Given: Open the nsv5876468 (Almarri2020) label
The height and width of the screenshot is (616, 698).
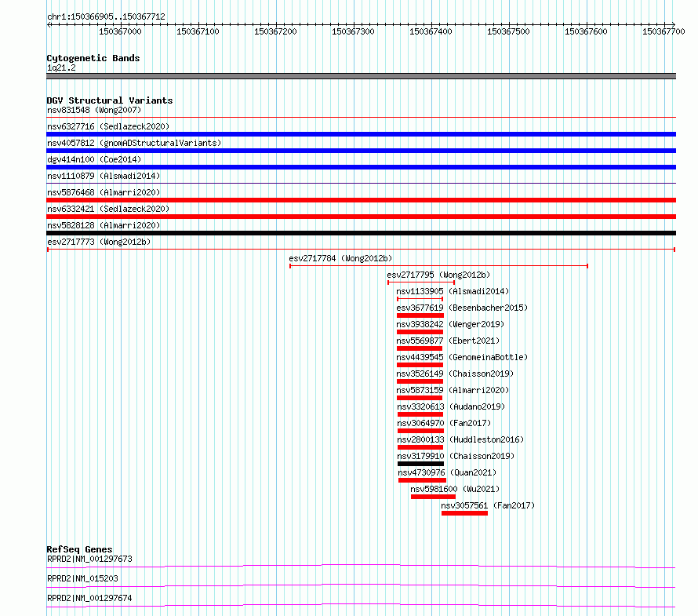Looking at the screenshot, I should coord(104,192).
